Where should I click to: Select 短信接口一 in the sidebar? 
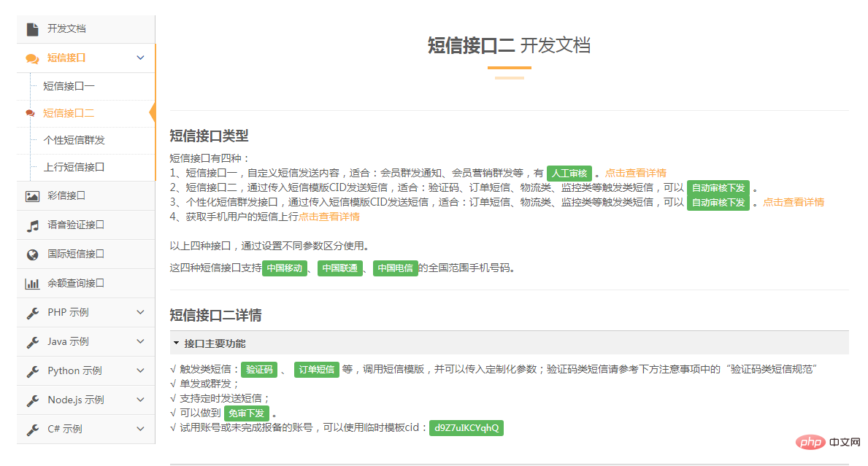69,86
